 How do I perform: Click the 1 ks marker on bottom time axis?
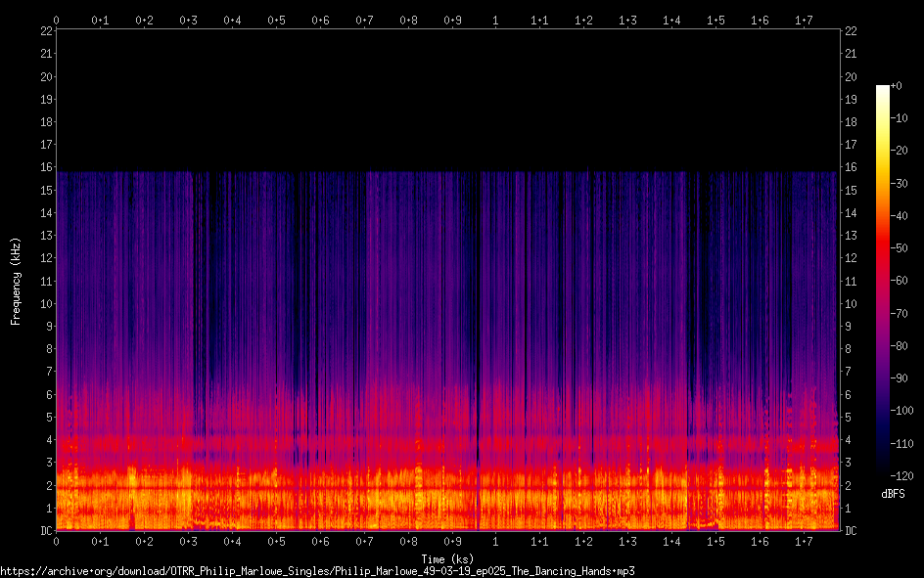[495, 542]
